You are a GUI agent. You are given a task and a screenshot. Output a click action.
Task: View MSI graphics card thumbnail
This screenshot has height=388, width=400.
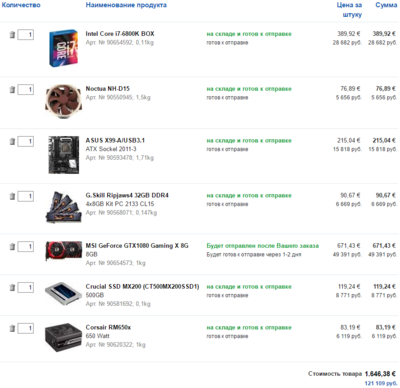(x=63, y=251)
